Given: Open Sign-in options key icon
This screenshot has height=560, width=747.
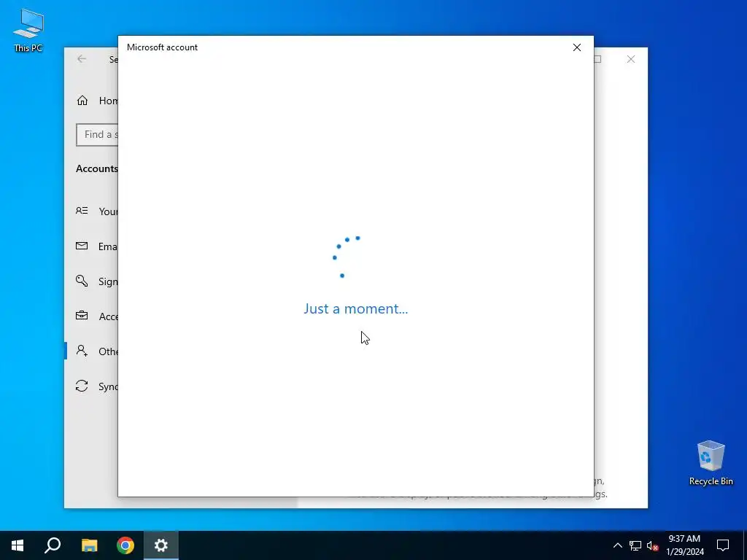Looking at the screenshot, I should [x=82, y=281].
